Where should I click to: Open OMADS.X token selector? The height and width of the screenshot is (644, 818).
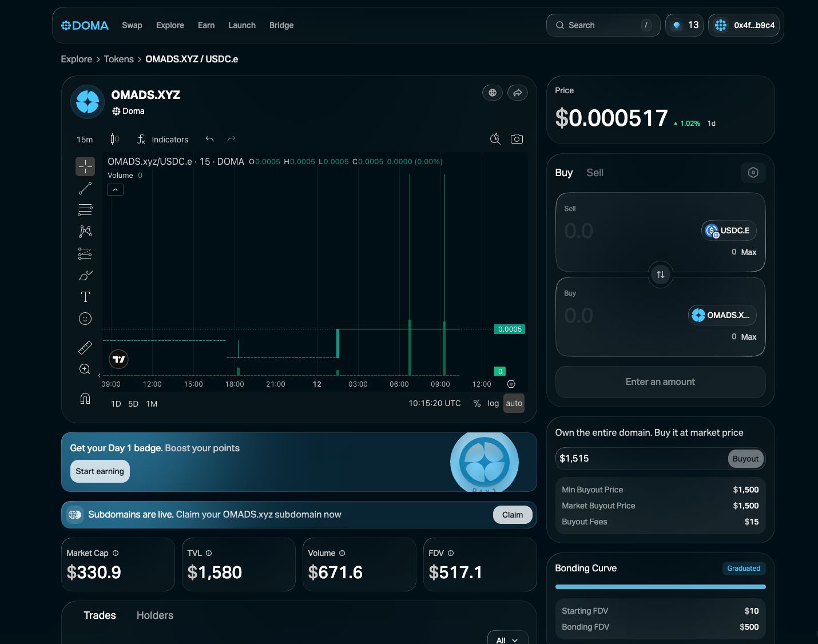[722, 315]
